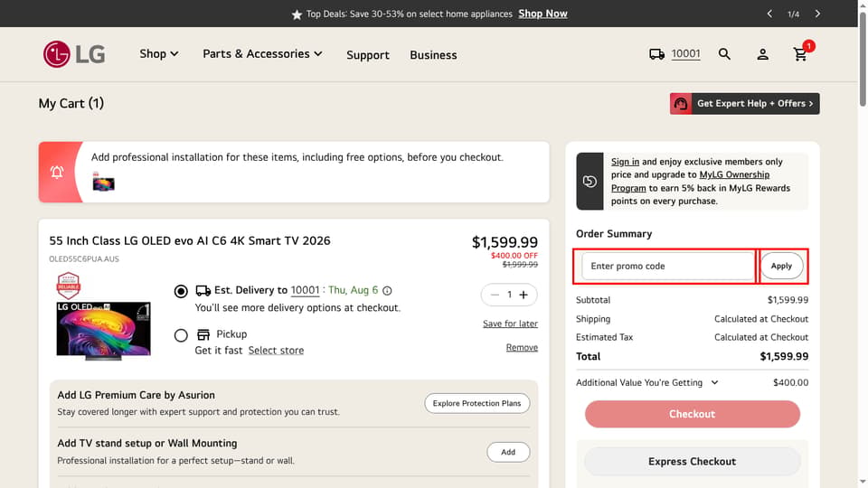Click the MyLG rewards icon

590,182
